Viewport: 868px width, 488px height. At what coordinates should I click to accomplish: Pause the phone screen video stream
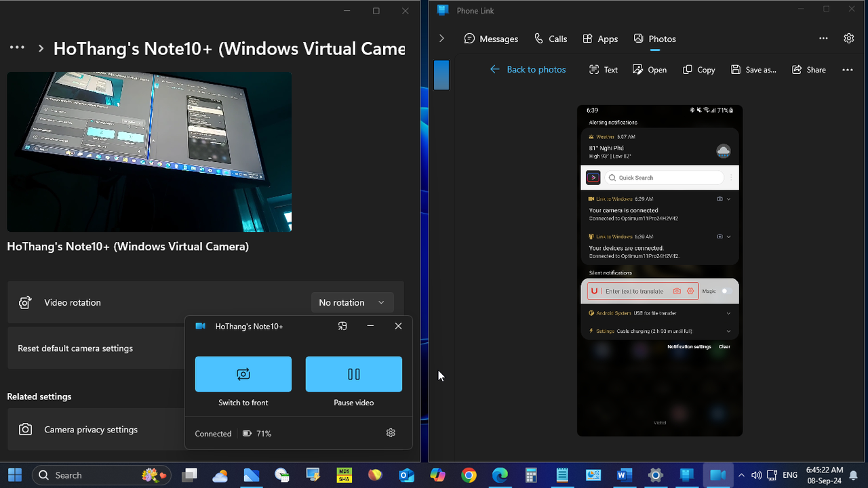point(353,373)
